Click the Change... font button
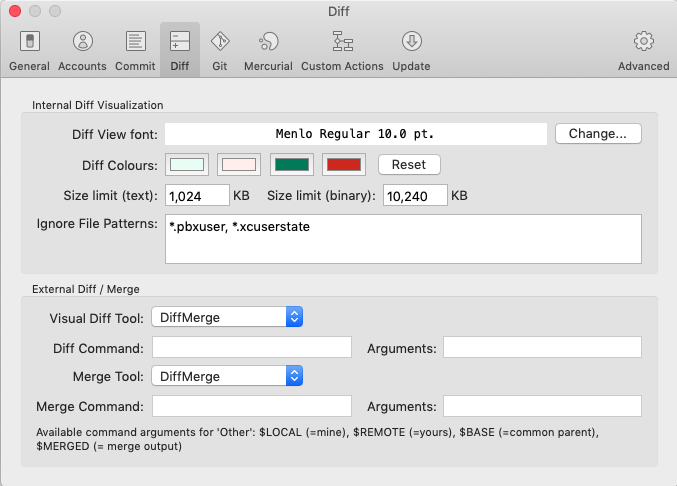Image resolution: width=677 pixels, height=486 pixels. tap(598, 134)
